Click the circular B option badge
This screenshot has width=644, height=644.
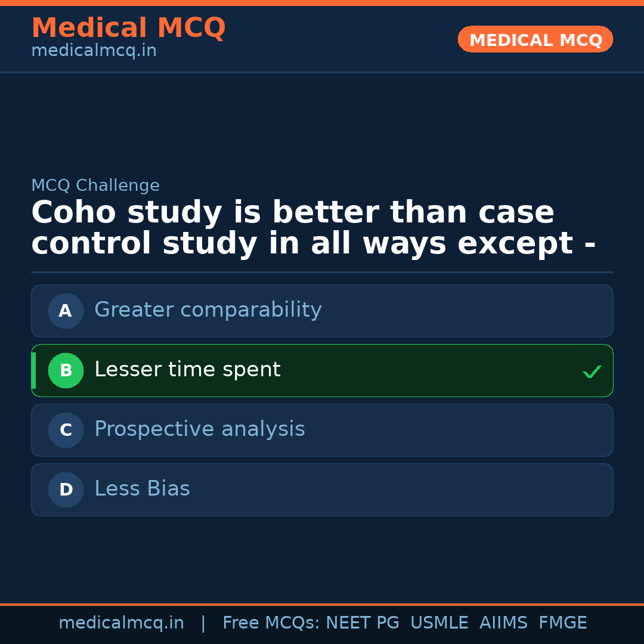coord(66,370)
